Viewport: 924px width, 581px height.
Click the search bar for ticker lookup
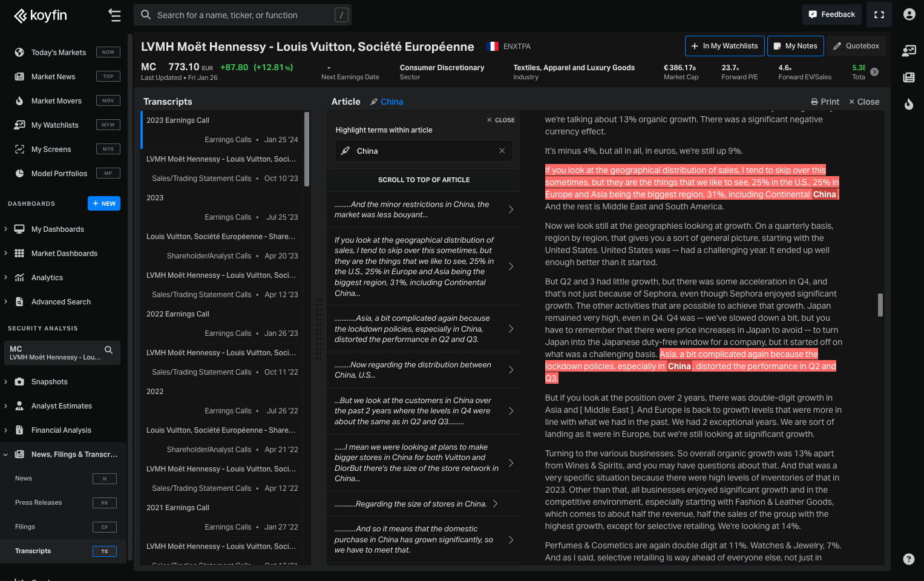coord(242,15)
